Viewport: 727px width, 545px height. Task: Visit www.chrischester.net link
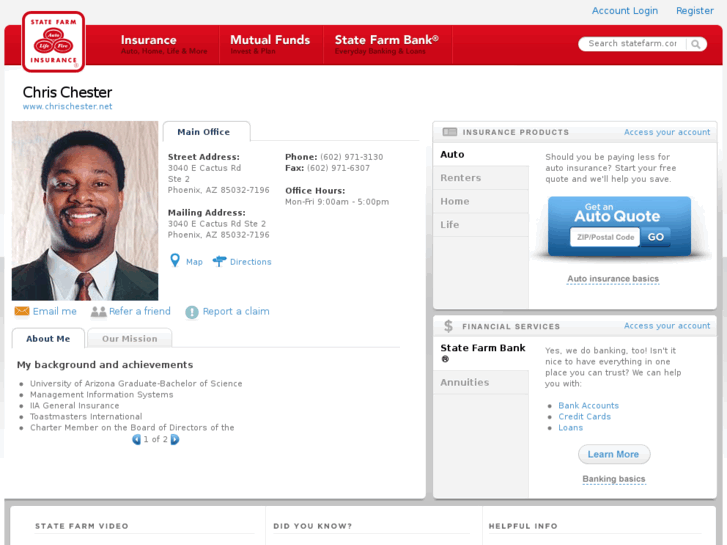point(68,107)
